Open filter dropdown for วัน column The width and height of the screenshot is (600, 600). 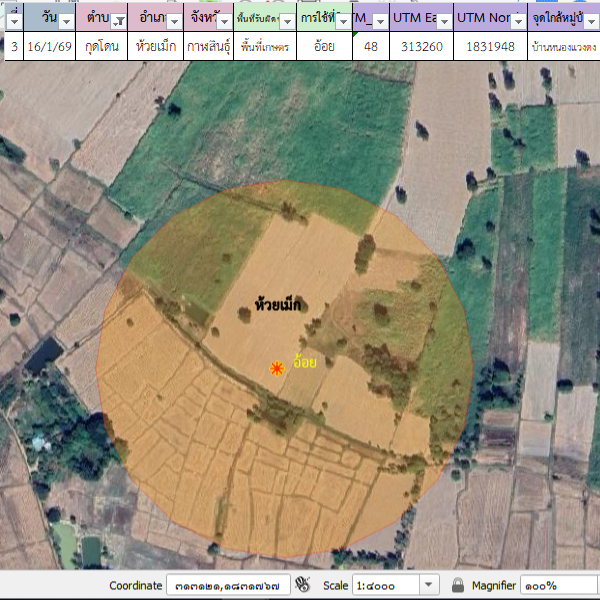66,21
